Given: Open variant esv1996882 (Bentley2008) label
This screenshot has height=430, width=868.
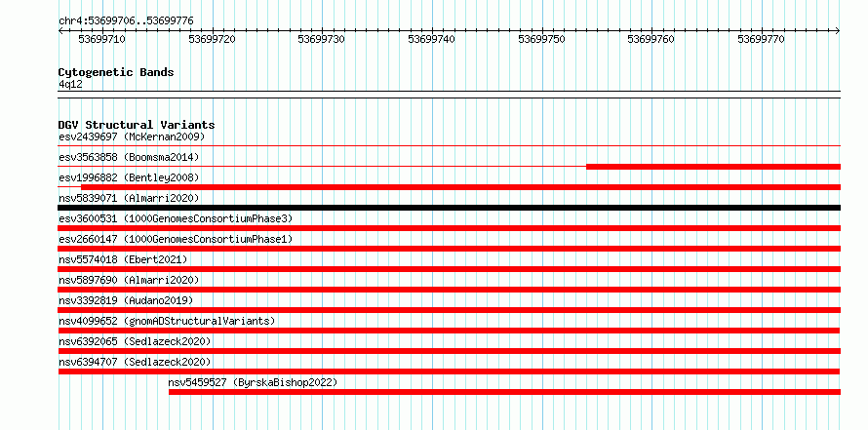Looking at the screenshot, I should point(129,177).
